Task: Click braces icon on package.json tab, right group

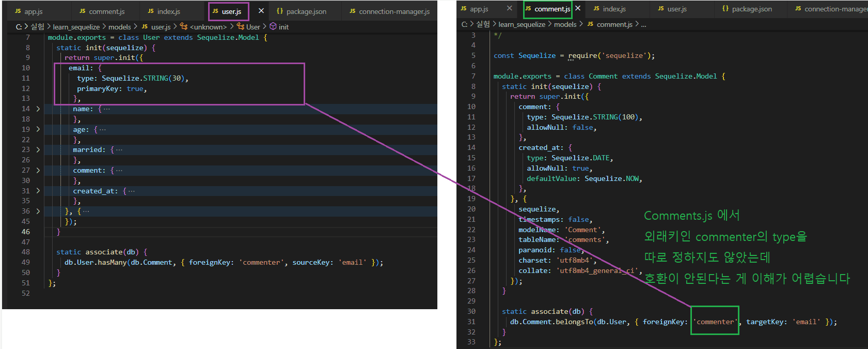Action: [x=725, y=9]
